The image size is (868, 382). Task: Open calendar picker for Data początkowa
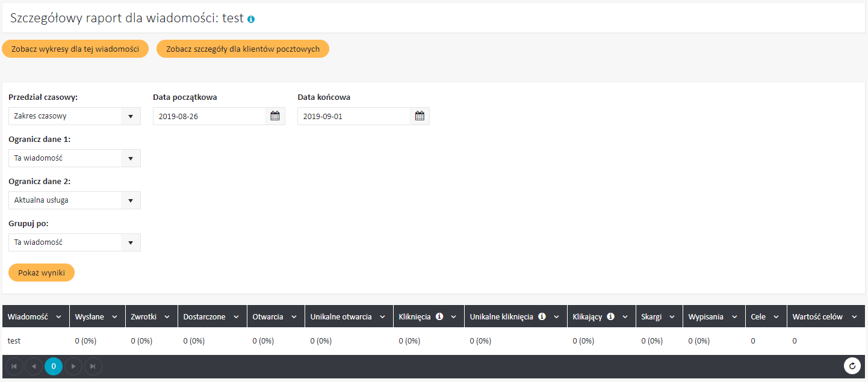click(x=275, y=116)
